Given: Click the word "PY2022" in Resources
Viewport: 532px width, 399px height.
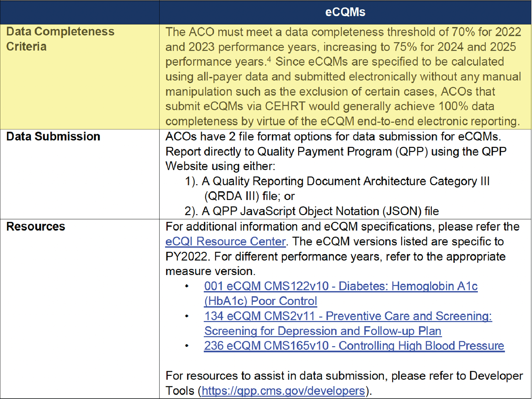Looking at the screenshot, I should pos(187,257).
